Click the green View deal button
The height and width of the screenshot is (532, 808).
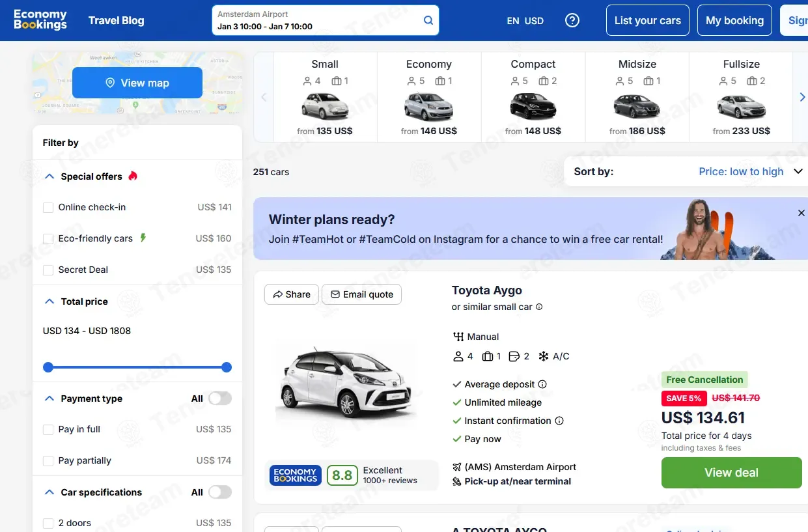[732, 473]
